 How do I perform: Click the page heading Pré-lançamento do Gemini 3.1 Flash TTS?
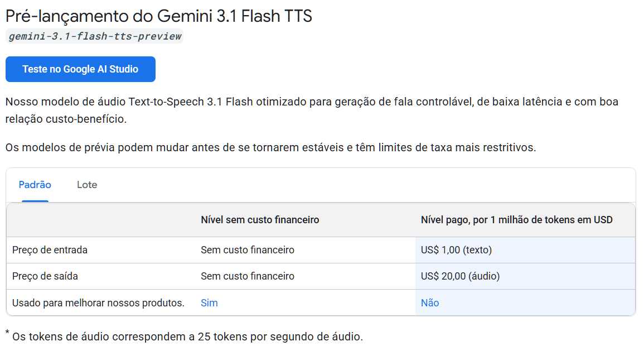[x=158, y=16]
